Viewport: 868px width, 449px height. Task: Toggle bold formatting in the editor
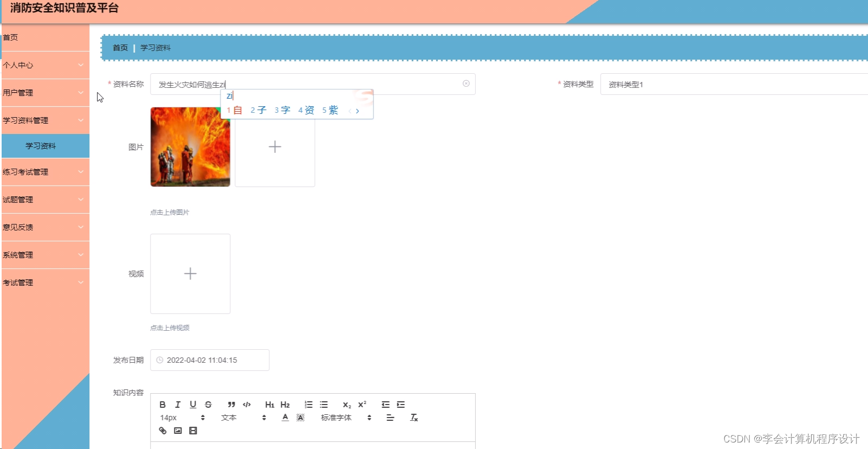163,405
